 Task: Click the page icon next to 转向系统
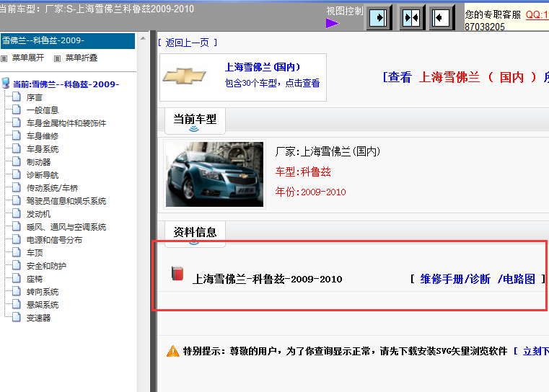(x=17, y=291)
